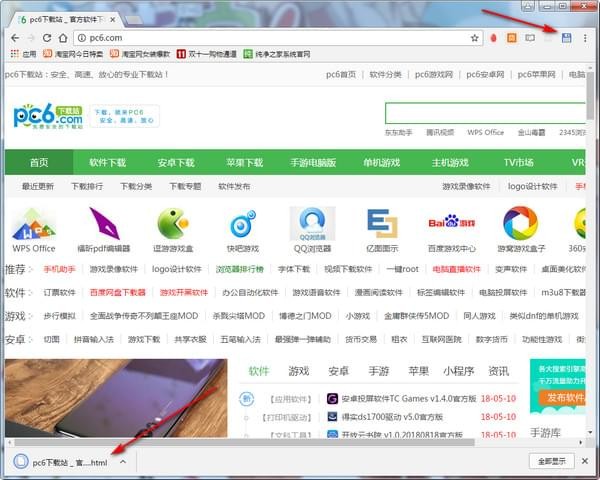
Task: Switch to the 游戏 content tab
Action: tap(298, 371)
